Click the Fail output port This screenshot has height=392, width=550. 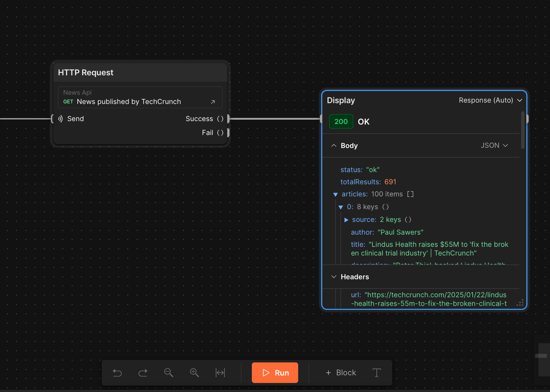pyautogui.click(x=228, y=133)
